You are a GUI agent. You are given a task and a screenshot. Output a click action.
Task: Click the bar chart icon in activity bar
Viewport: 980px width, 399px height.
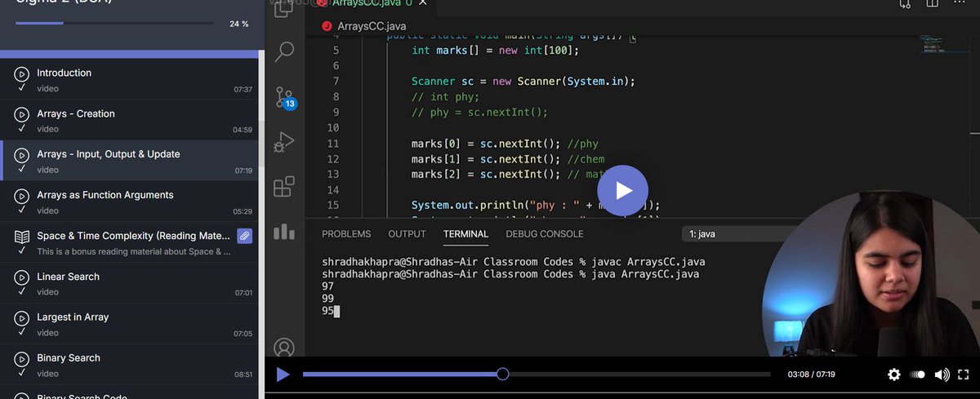click(283, 232)
